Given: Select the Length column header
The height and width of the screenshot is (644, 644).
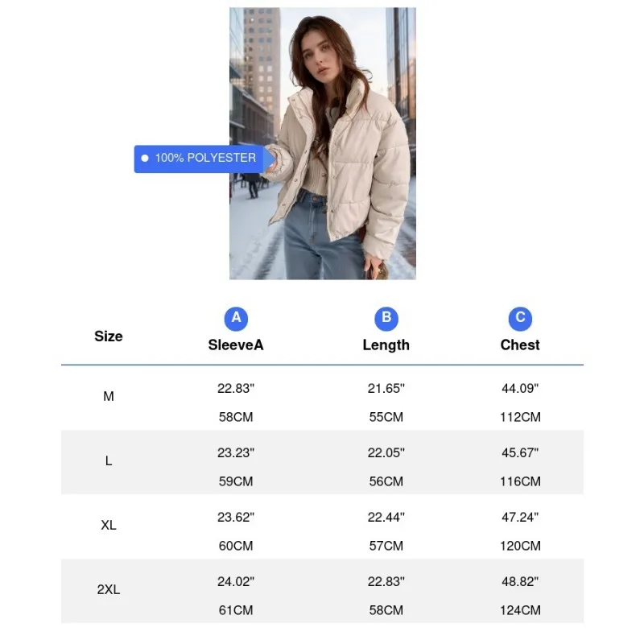Looking at the screenshot, I should [x=386, y=345].
